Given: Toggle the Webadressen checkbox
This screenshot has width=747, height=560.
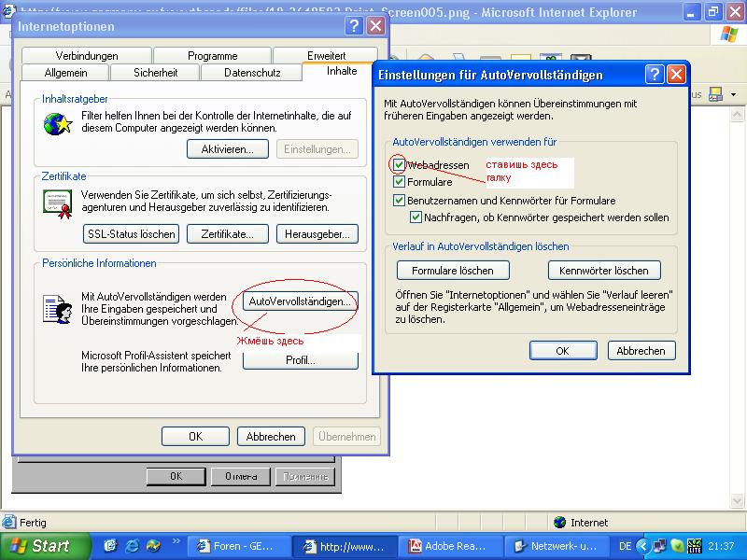Looking at the screenshot, I should pos(400,164).
